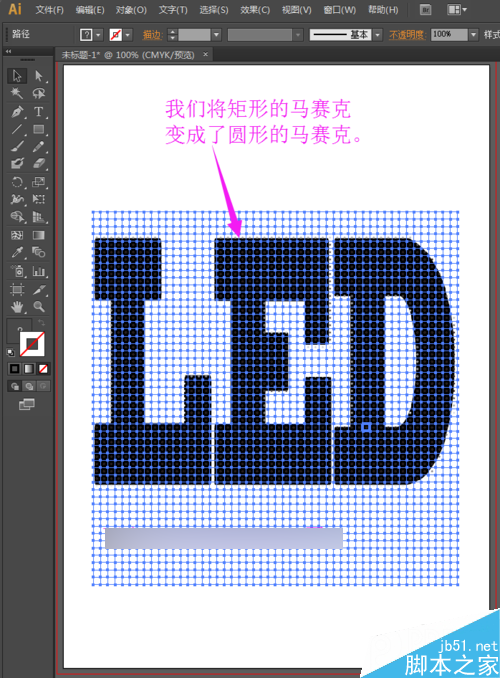Open the 窗口(W) menu

point(340,10)
